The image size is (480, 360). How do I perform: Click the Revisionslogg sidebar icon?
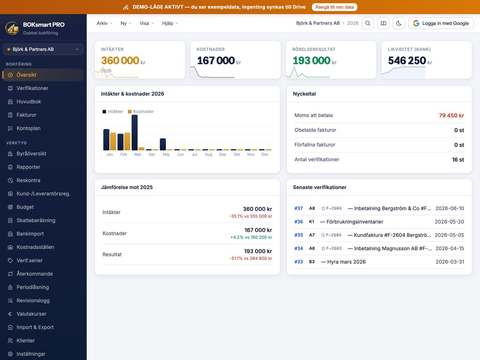click(10, 300)
